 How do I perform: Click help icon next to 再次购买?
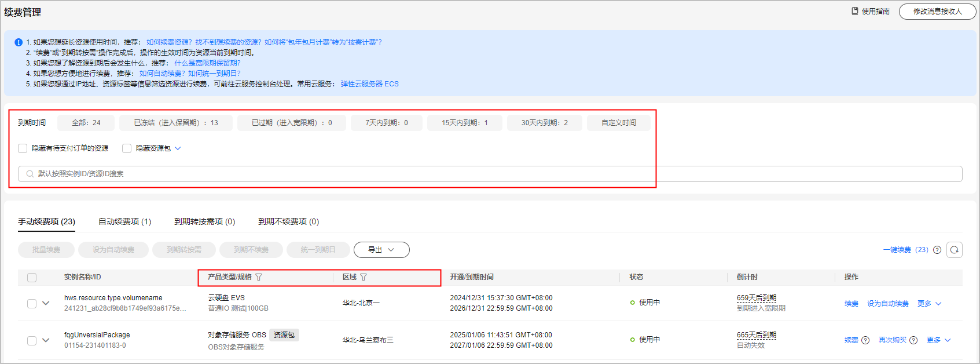point(913,340)
